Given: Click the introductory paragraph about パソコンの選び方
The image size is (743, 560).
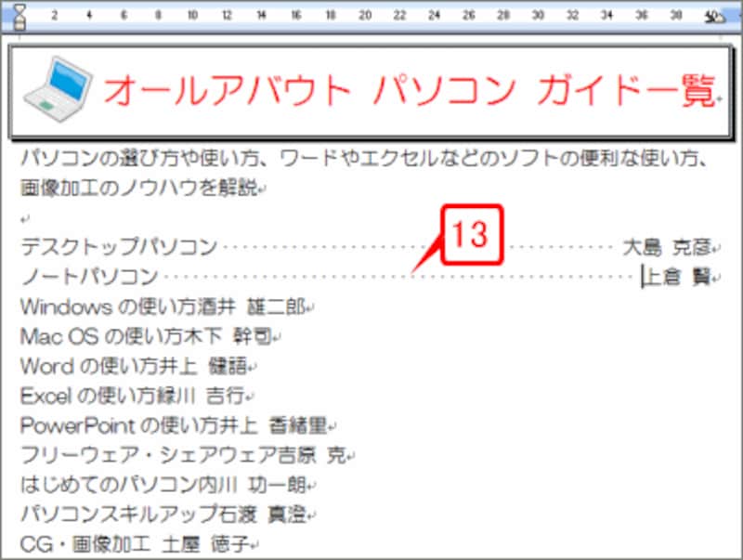Looking at the screenshot, I should point(279,156).
